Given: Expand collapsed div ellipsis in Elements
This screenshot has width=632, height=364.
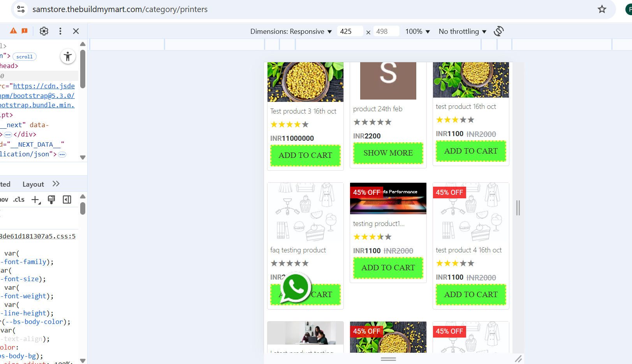Looking at the screenshot, I should [8, 135].
